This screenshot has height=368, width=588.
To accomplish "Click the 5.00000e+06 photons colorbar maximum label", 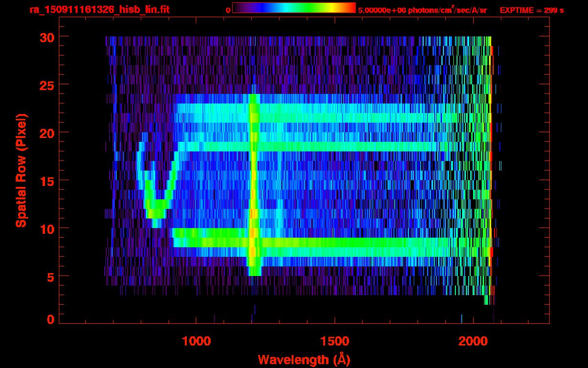I will point(422,10).
